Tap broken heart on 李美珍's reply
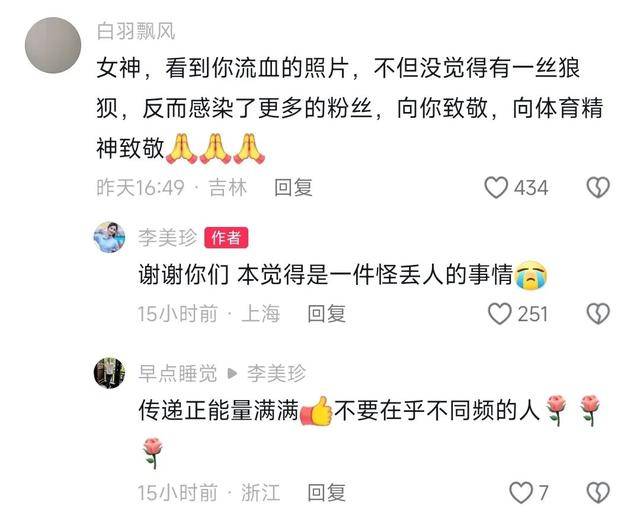This screenshot has width=640, height=531. pos(598,314)
